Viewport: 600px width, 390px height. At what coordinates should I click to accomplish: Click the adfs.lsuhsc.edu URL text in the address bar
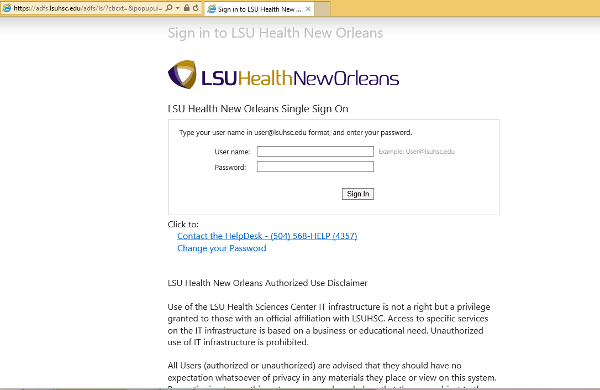(x=88, y=8)
